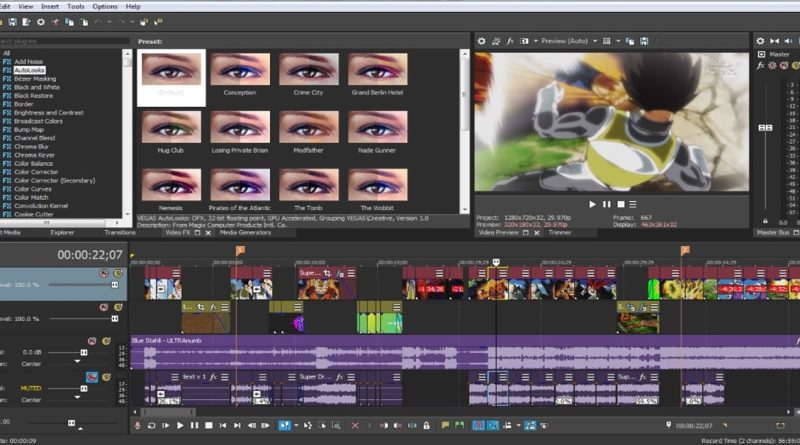
Task: Toggle Enable Snapping in timeline toolbar
Action: click(478, 425)
